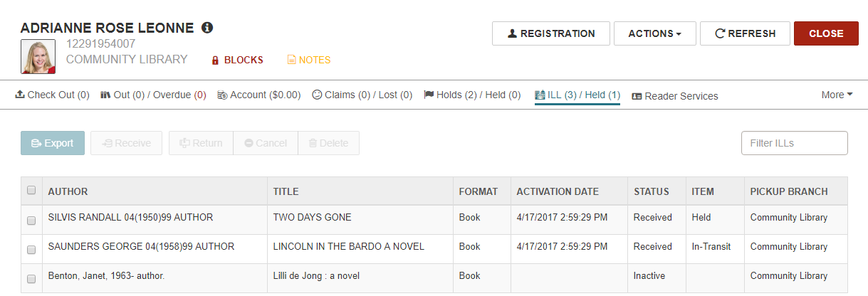Check the Two Days Gone row checkbox
The width and height of the screenshot is (868, 296).
click(31, 221)
